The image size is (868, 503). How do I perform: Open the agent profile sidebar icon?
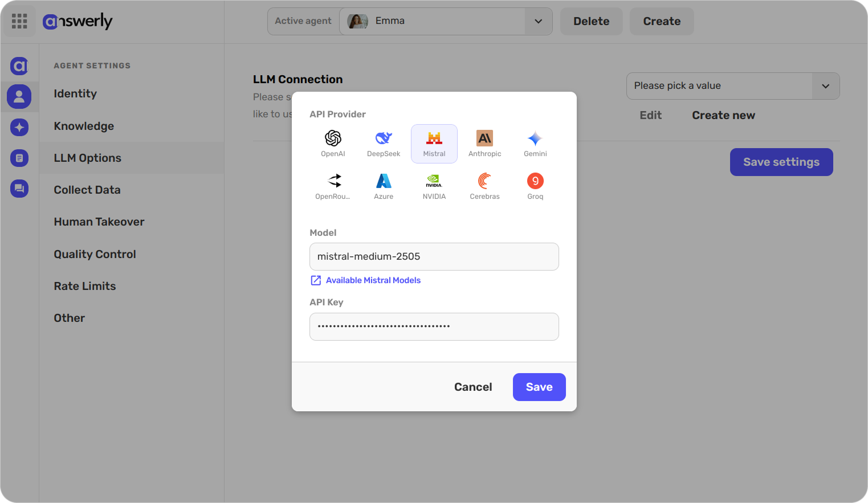19,96
